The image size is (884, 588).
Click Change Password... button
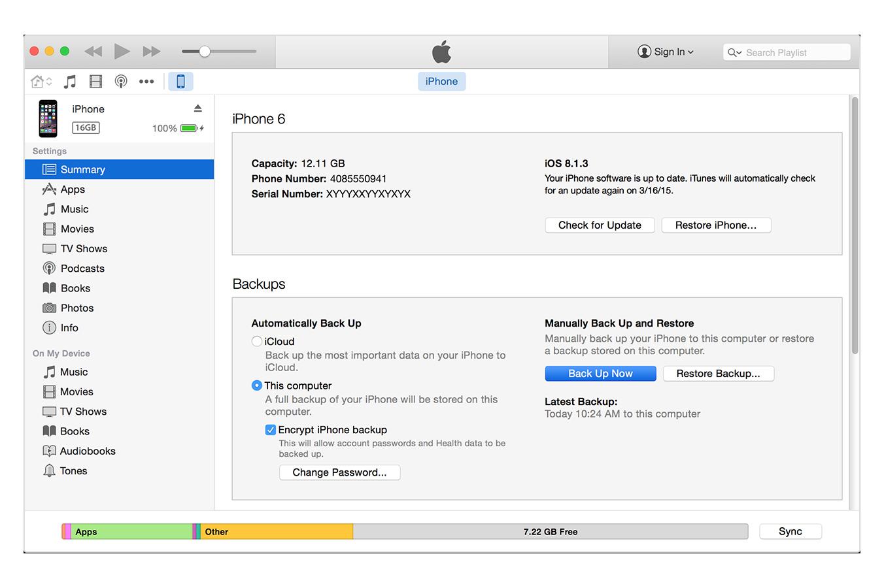pos(339,472)
